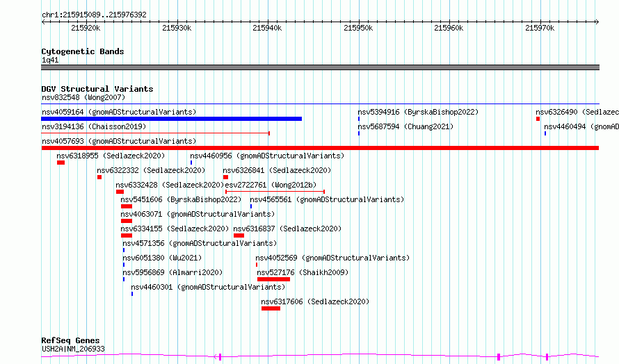Click the 215920k ruler tick label
This screenshot has height=364, width=619.
coord(86,28)
